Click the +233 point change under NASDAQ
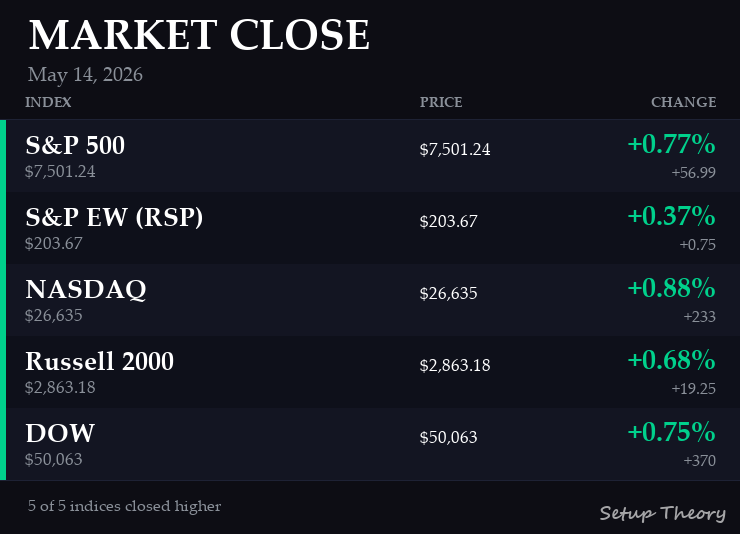The image size is (740, 534). point(699,317)
